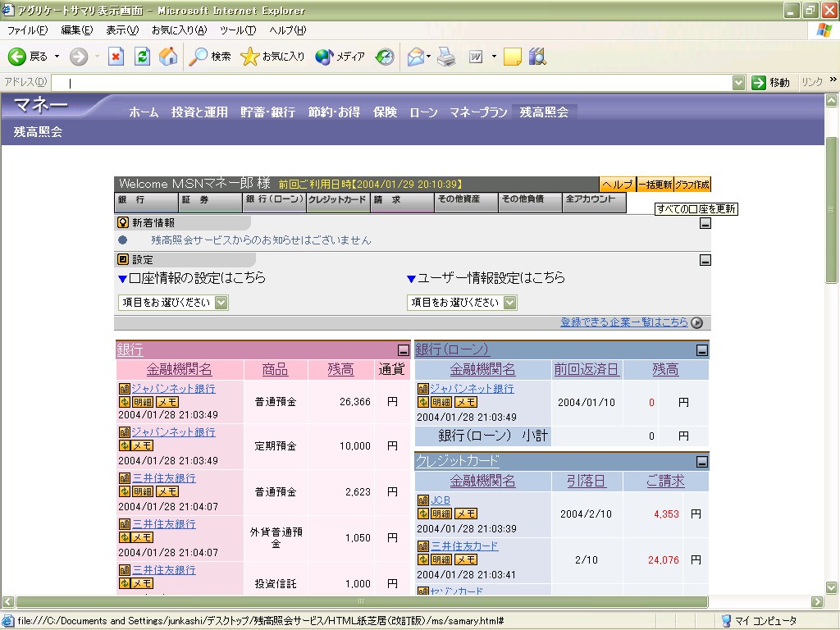840x630 pixels.
Task: Open the JCB institution link
Action: (x=441, y=500)
